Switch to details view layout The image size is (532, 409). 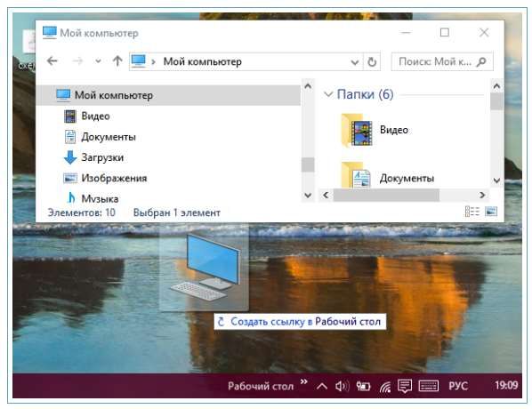coord(472,212)
